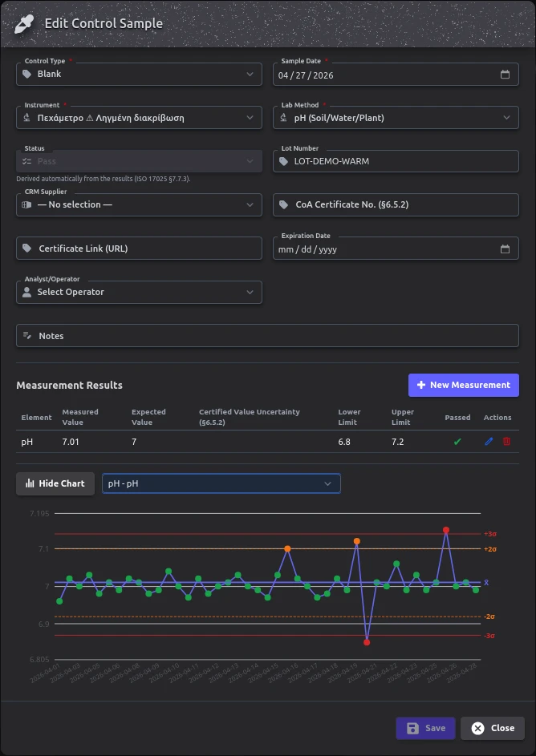Open the Instrument dropdown
This screenshot has width=536, height=756.
250,118
